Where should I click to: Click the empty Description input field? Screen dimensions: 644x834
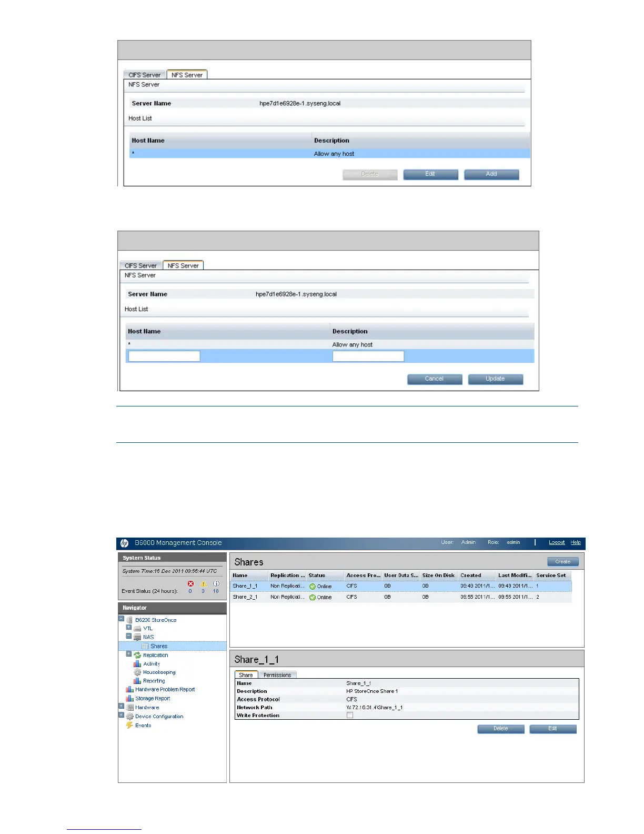point(368,356)
